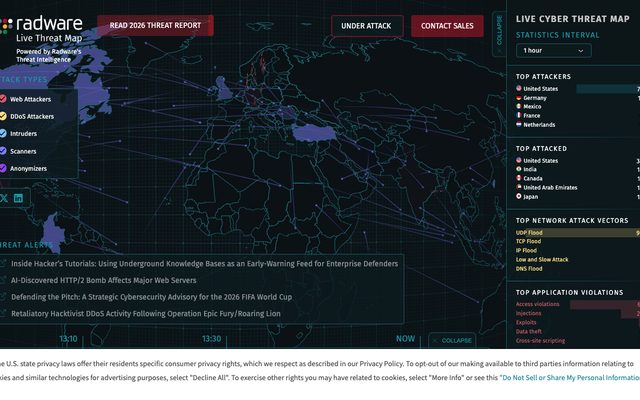Click Top Application Violations heading
640x400 pixels.
[569, 293]
